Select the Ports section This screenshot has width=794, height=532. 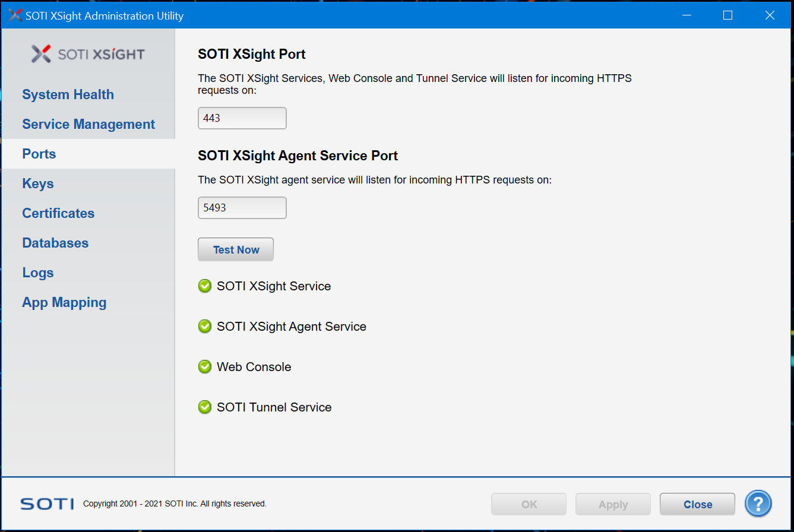pyautogui.click(x=88, y=154)
